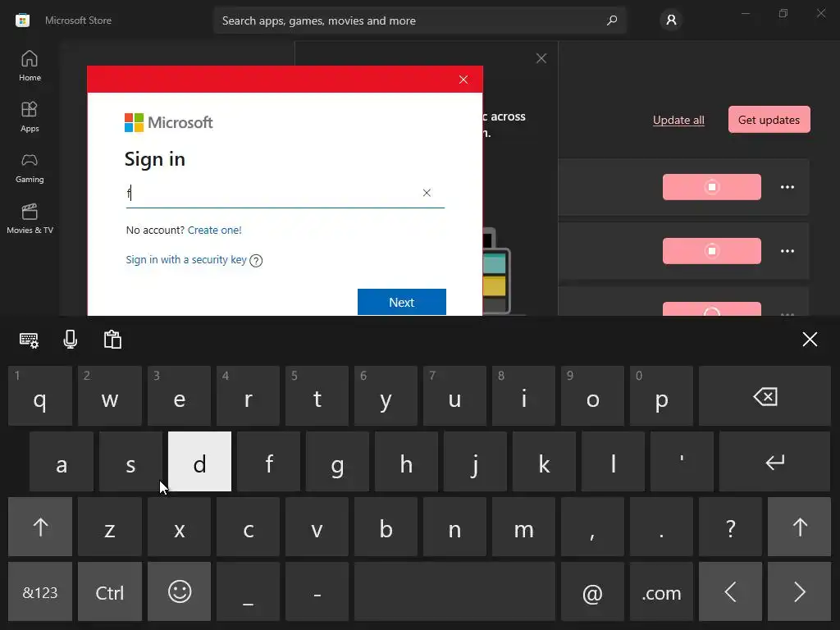This screenshot has height=630, width=840.
Task: Click the Next button
Action: tap(402, 302)
